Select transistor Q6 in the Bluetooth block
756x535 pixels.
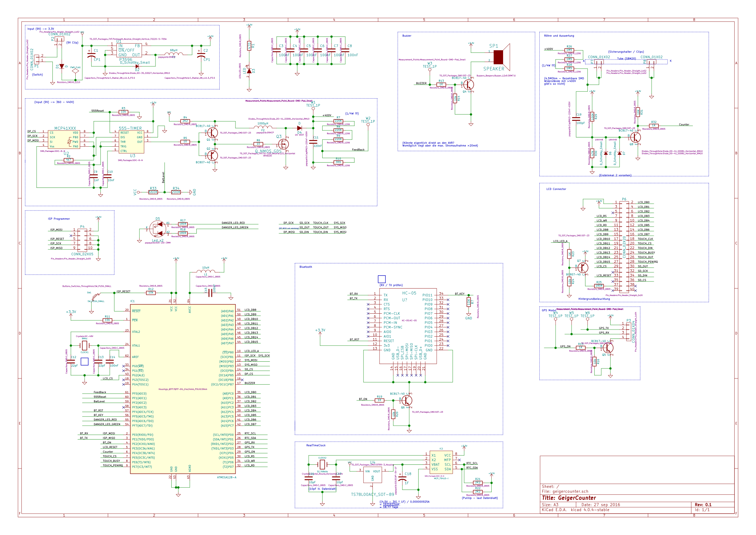pos(407,400)
